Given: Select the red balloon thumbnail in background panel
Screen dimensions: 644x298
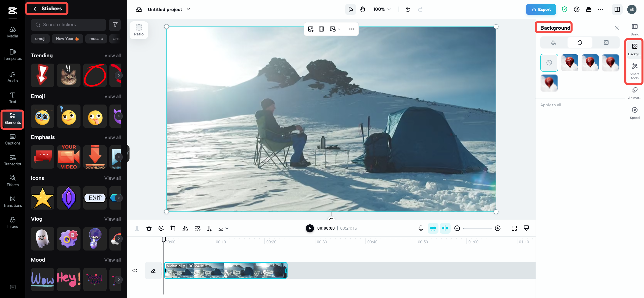Looking at the screenshot, I should pos(570,62).
